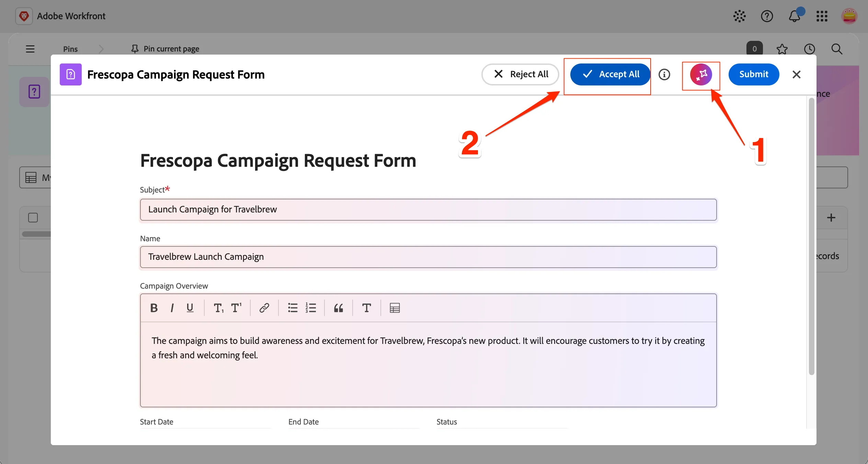The height and width of the screenshot is (464, 868).
Task: Click the Reject All button
Action: coord(521,74)
